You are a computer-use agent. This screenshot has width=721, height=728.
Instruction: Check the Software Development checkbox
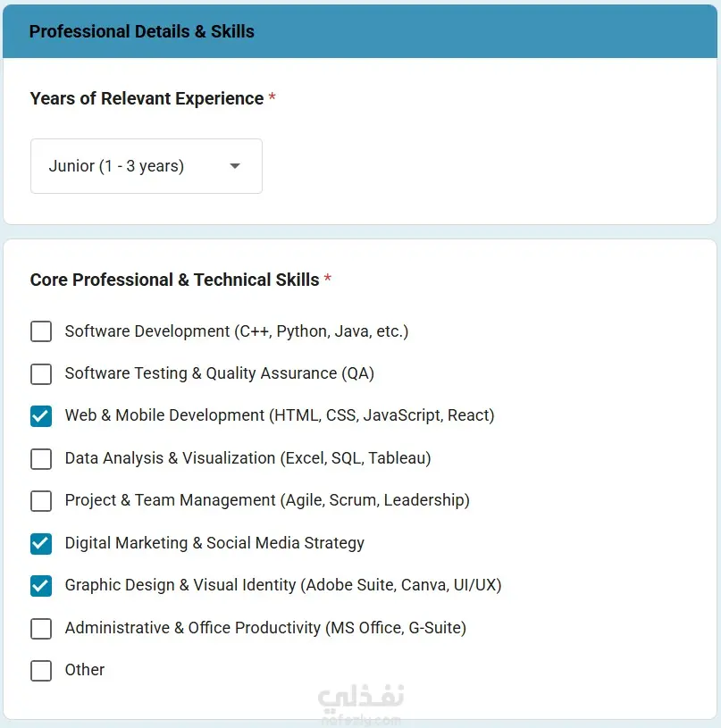coord(41,331)
